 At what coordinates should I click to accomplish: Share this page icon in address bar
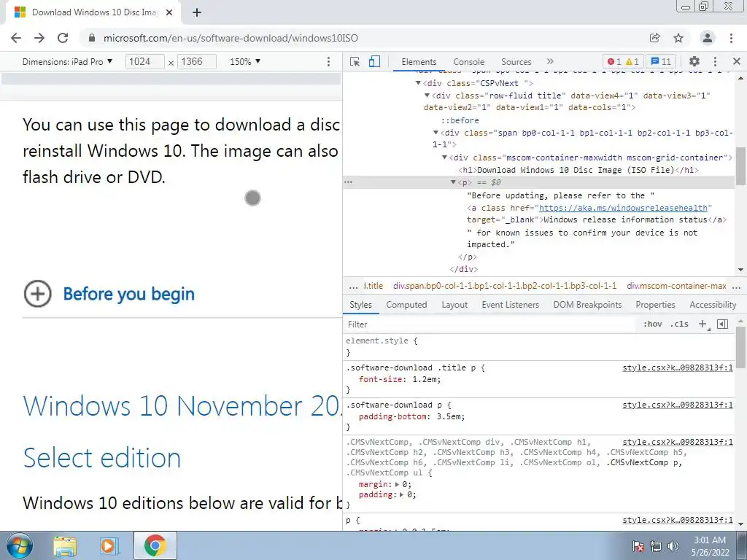[654, 38]
